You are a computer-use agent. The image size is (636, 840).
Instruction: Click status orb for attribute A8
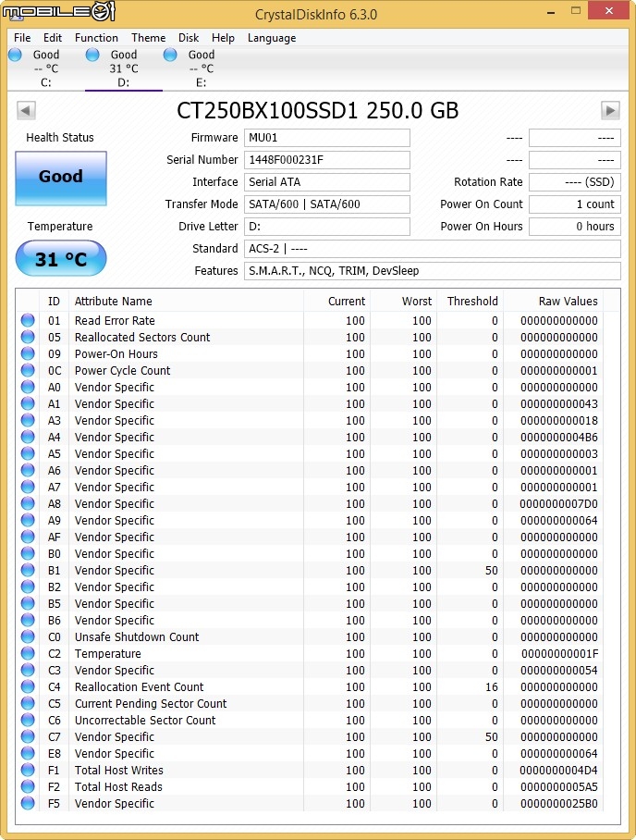point(28,503)
